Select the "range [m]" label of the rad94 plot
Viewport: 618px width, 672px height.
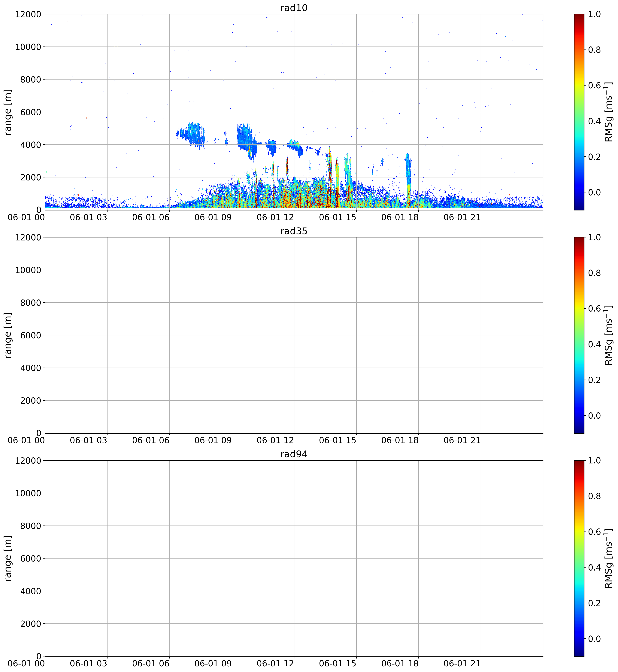8,558
